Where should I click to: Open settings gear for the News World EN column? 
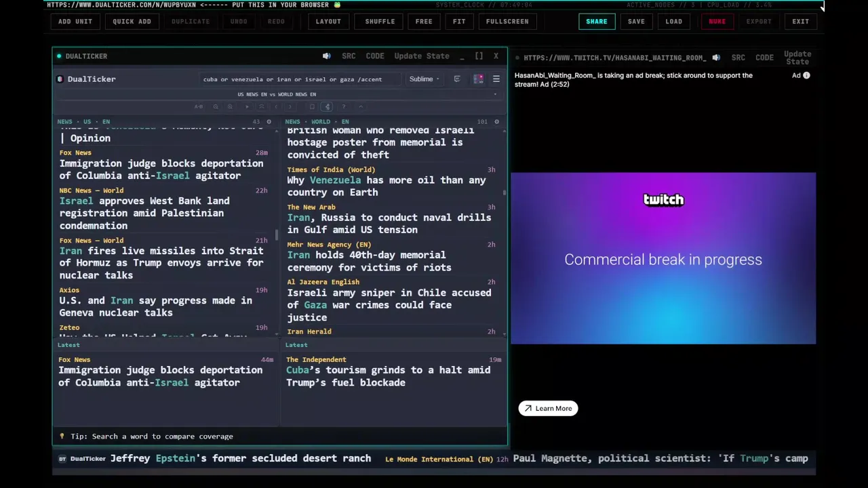tap(496, 122)
